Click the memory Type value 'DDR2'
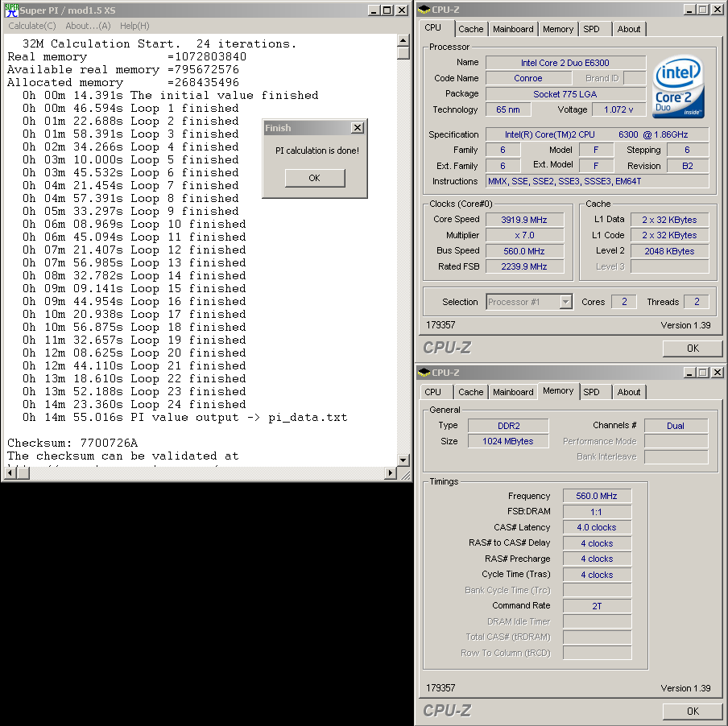The height and width of the screenshot is (726, 728). pos(508,426)
